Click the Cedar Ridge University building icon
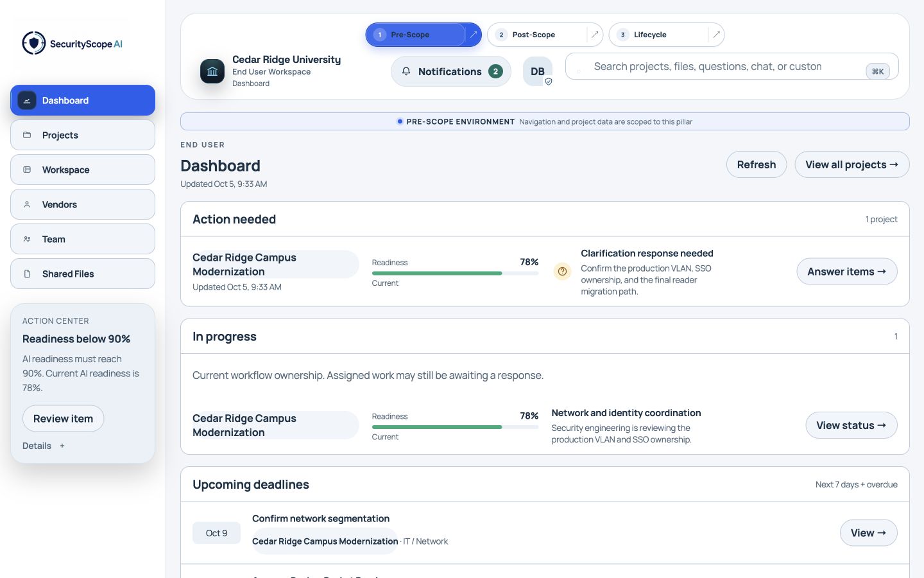This screenshot has width=924, height=578. pos(212,71)
